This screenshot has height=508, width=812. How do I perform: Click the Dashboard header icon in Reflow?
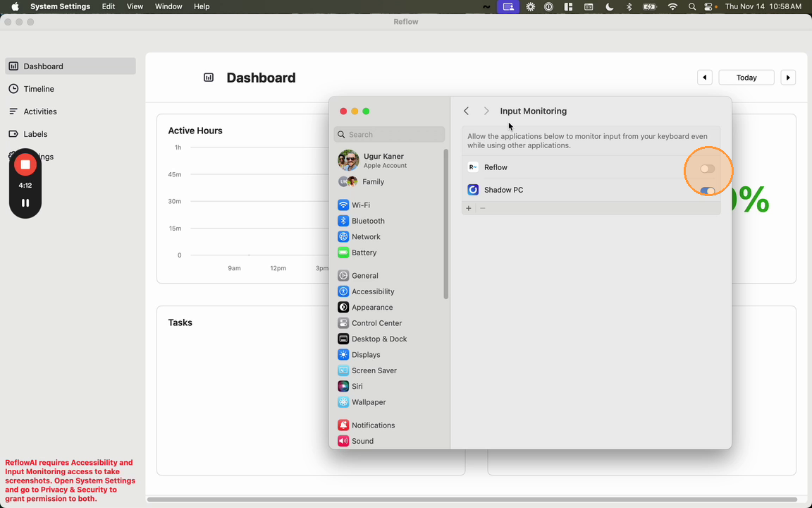pyautogui.click(x=209, y=77)
